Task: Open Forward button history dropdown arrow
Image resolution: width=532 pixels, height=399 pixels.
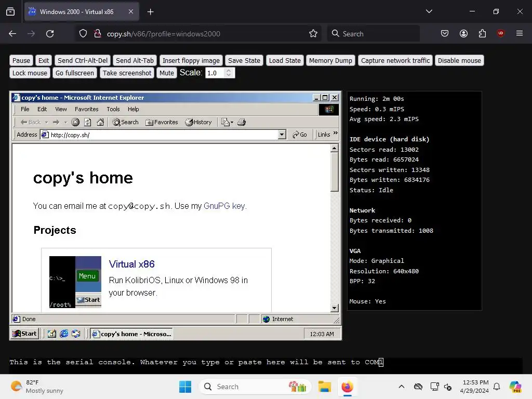Action: pyautogui.click(x=66, y=122)
